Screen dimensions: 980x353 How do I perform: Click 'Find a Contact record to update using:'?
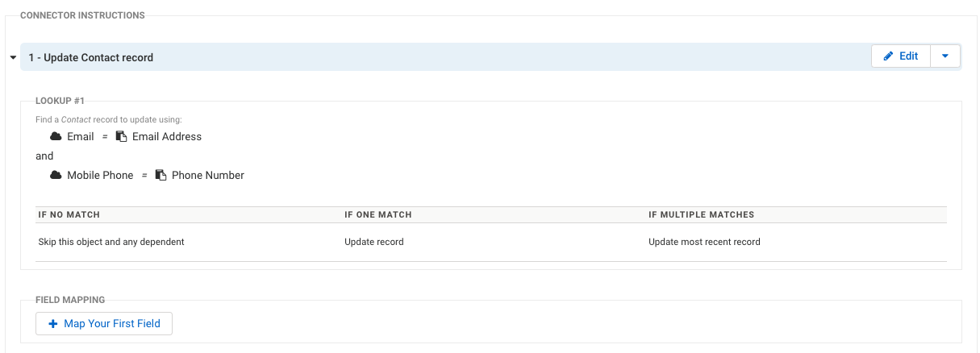(109, 119)
